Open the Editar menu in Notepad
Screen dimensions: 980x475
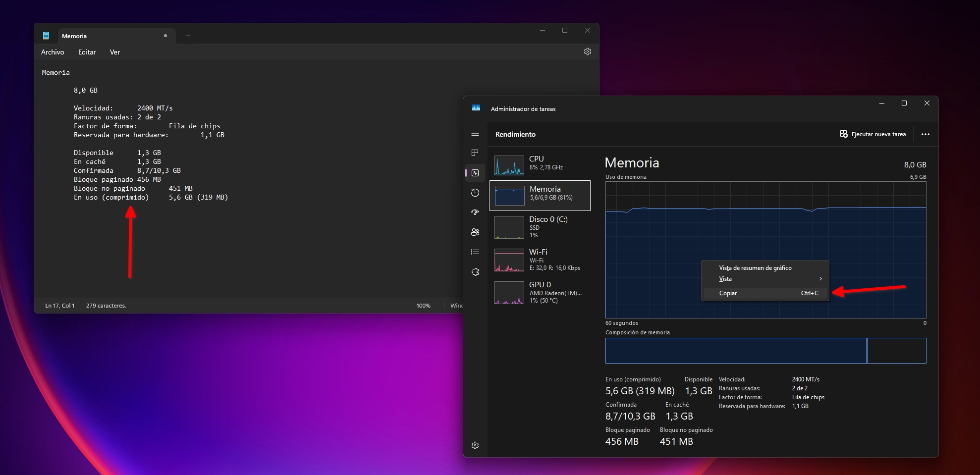(87, 52)
